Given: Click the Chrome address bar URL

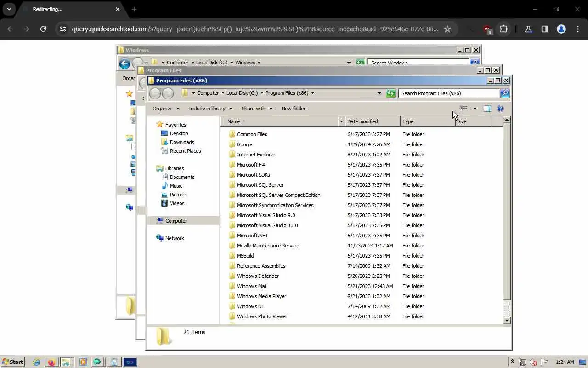Looking at the screenshot, I should tap(255, 29).
